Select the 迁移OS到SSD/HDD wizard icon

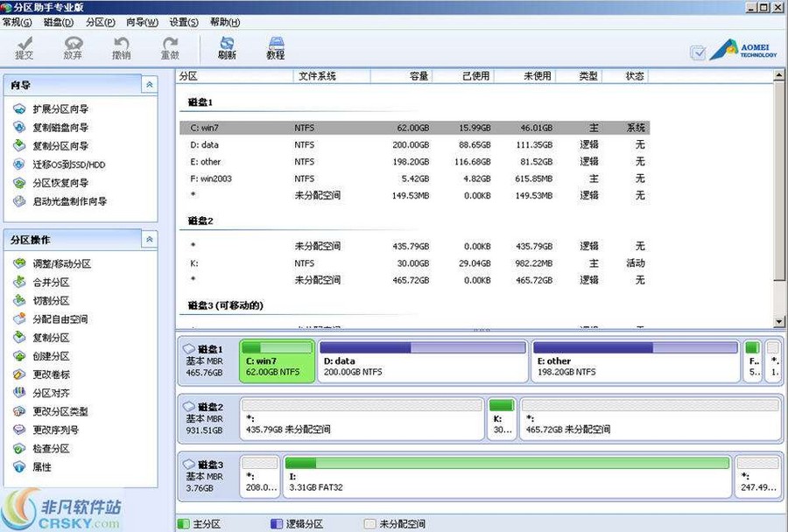[22, 164]
